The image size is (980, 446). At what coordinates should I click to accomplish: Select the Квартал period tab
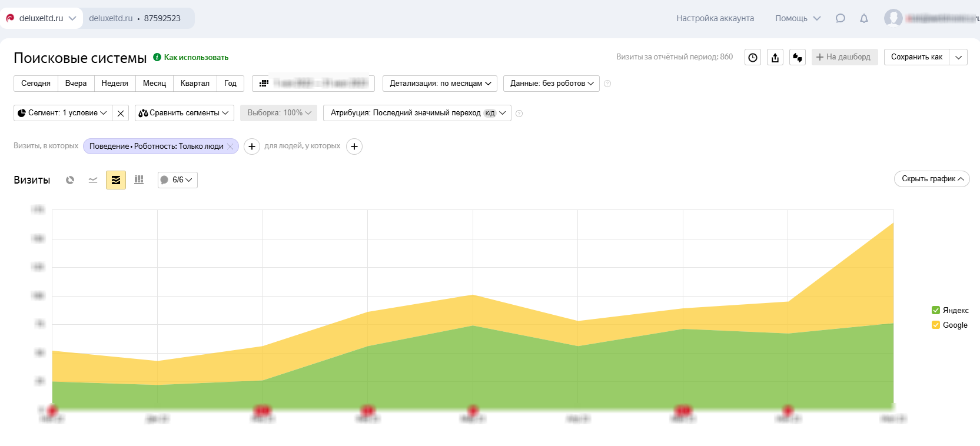[195, 84]
